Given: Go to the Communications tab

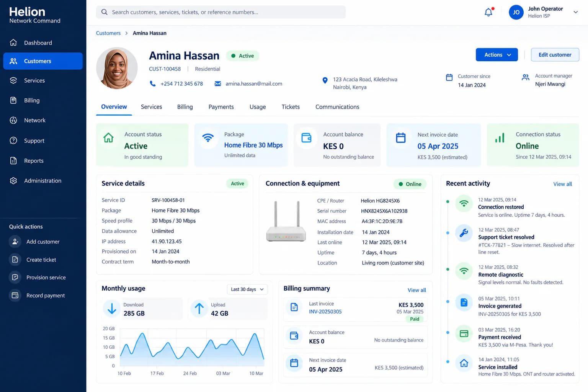Looking at the screenshot, I should point(337,107).
